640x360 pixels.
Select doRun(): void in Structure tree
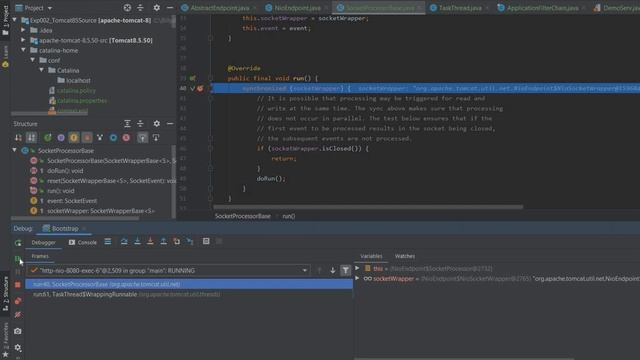coord(65,171)
